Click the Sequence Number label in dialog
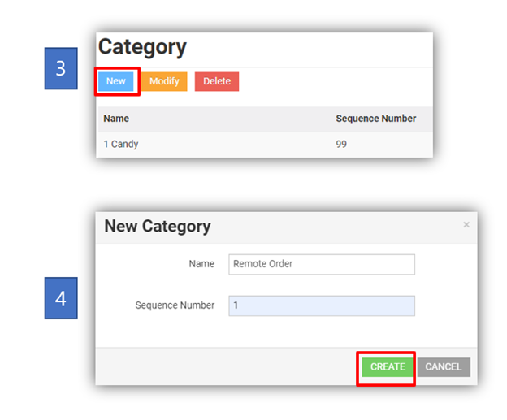Screen dimensions: 507x420 click(175, 305)
